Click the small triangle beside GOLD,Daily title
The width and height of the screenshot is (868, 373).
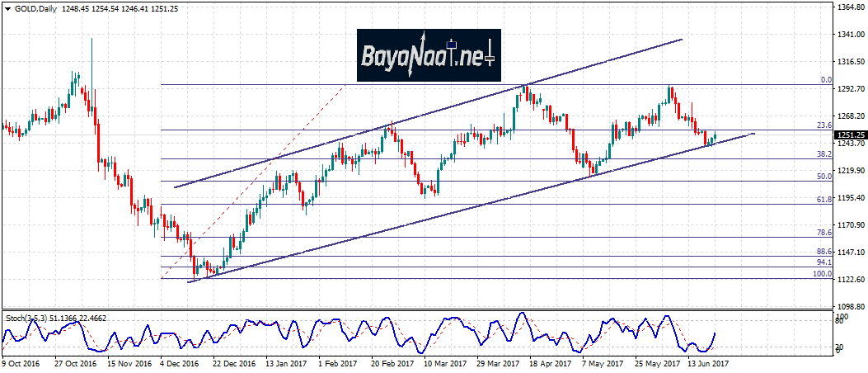coord(6,7)
